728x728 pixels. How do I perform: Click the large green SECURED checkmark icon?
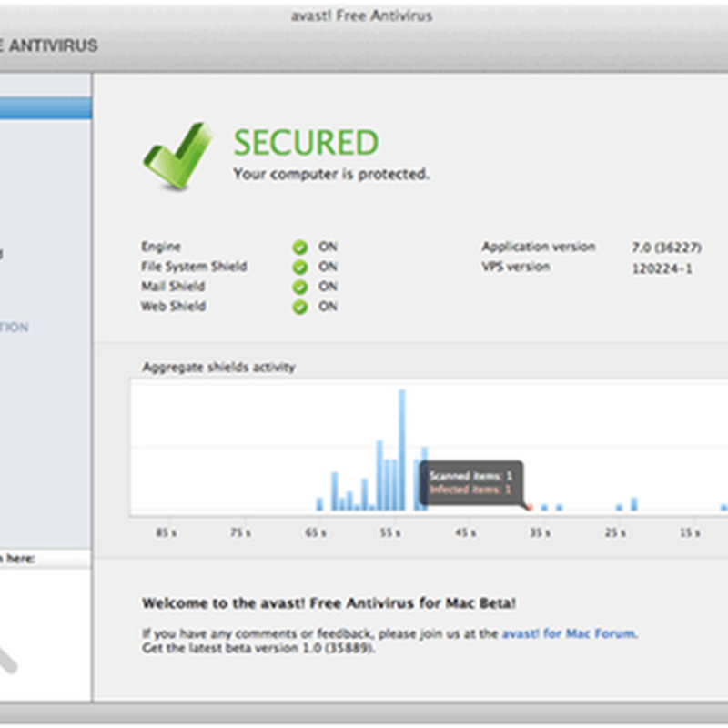(177, 156)
